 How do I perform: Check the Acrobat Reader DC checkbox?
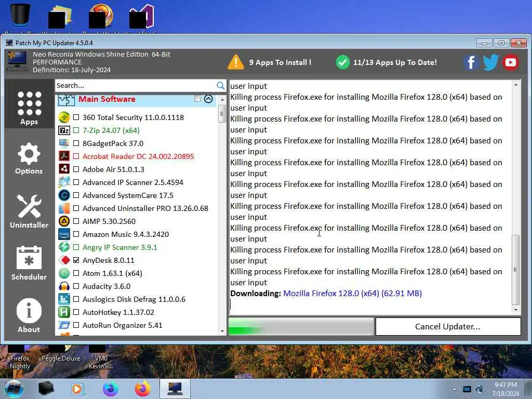(x=76, y=156)
